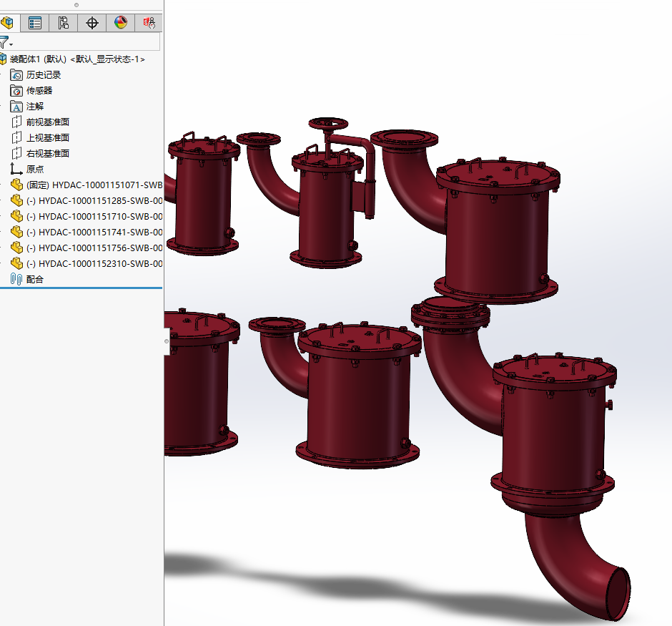Click component icon of HYDAC-10001151710
Image resolution: width=672 pixels, height=626 pixels.
[16, 216]
